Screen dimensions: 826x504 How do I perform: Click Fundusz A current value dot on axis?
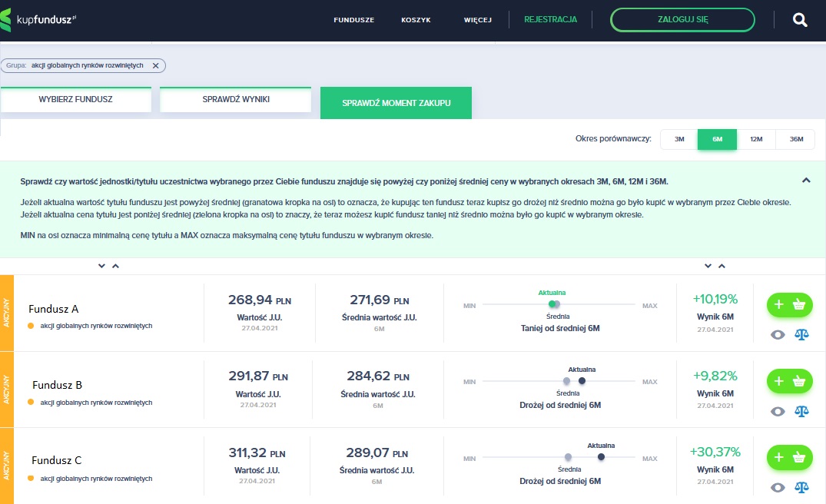tap(552, 304)
